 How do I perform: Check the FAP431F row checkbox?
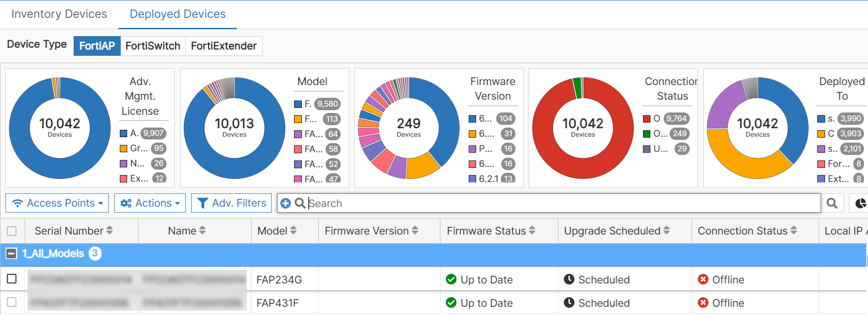point(12,302)
